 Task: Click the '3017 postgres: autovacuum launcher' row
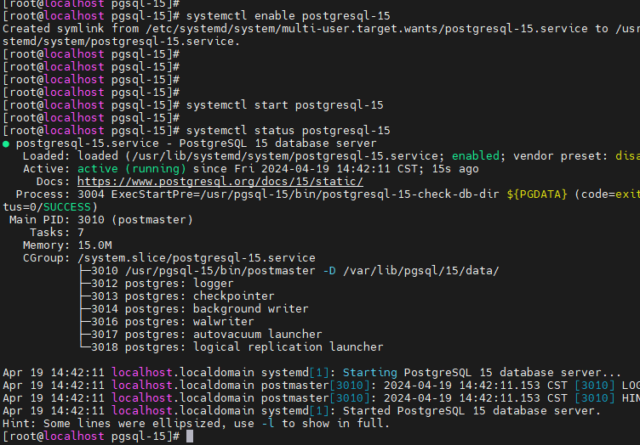pos(202,334)
